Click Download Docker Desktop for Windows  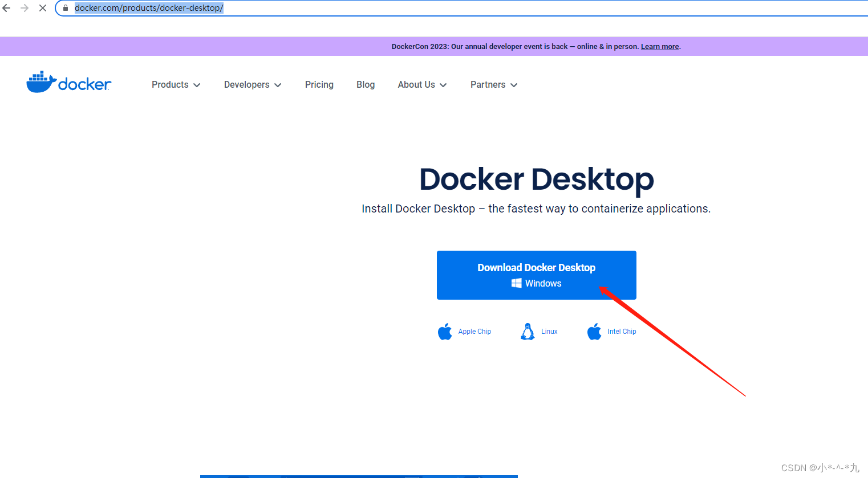537,275
